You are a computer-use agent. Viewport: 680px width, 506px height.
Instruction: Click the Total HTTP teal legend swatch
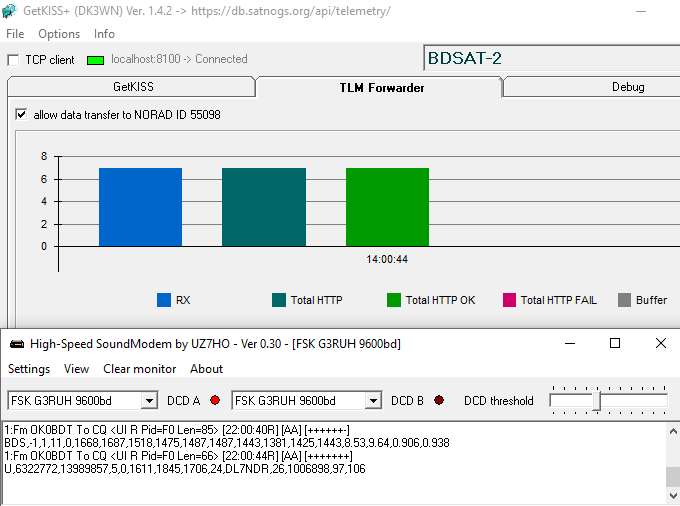(279, 300)
